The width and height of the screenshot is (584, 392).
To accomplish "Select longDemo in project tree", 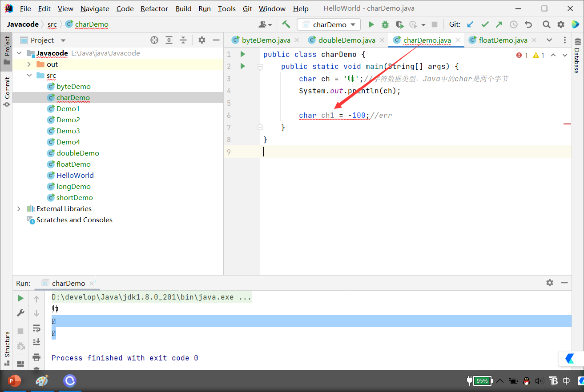I will 73,186.
